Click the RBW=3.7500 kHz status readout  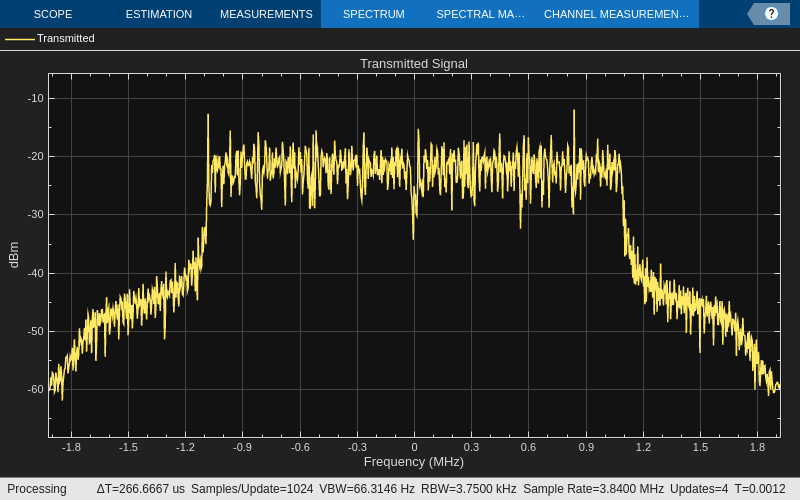[x=469, y=489]
